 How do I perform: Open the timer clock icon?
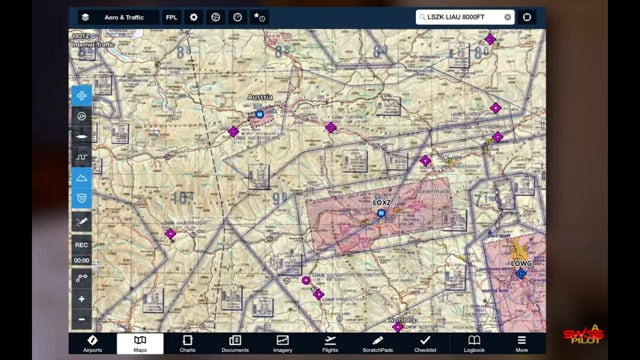click(238, 17)
